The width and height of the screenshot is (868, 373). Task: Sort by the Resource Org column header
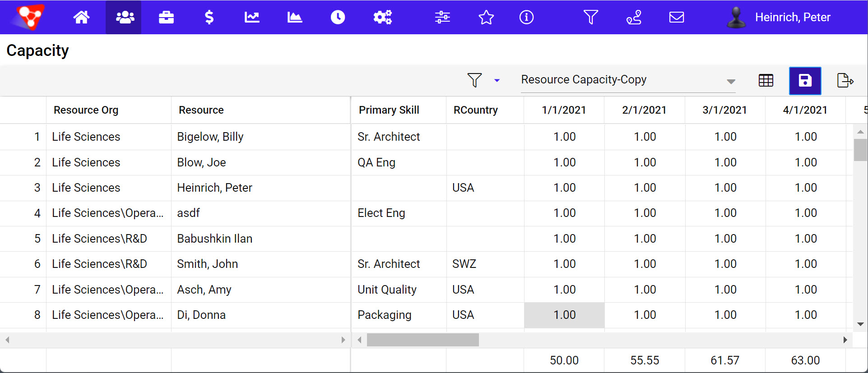(86, 110)
